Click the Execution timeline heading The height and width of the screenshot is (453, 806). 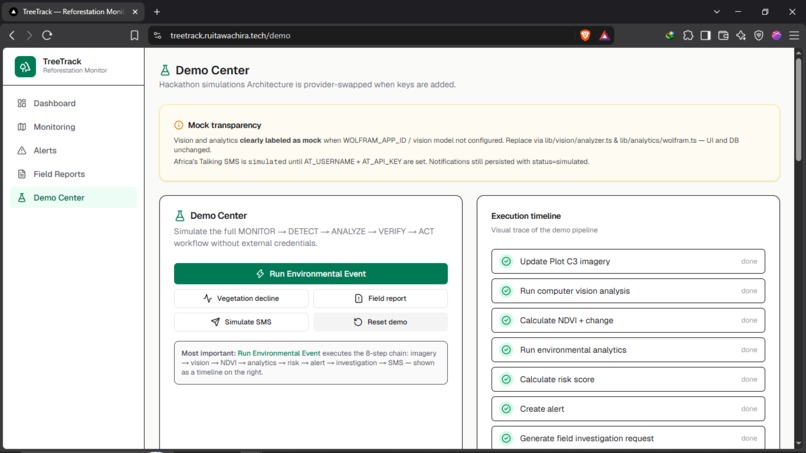tap(526, 216)
